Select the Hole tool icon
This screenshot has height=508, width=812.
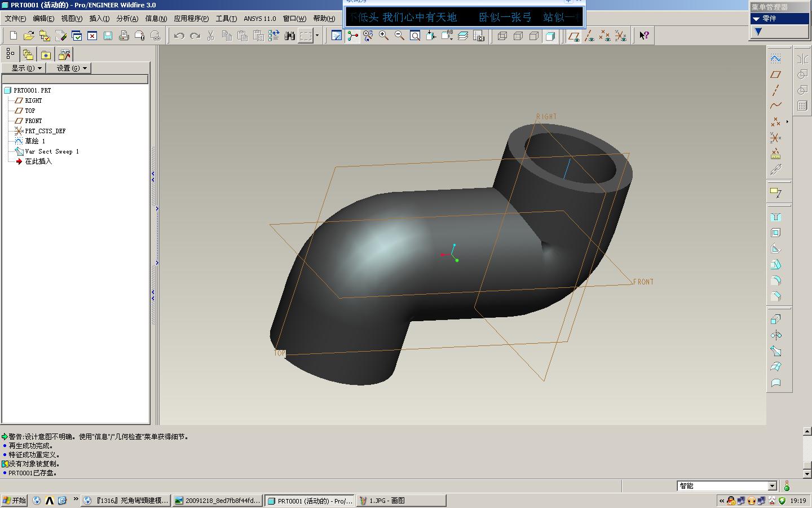tap(776, 217)
